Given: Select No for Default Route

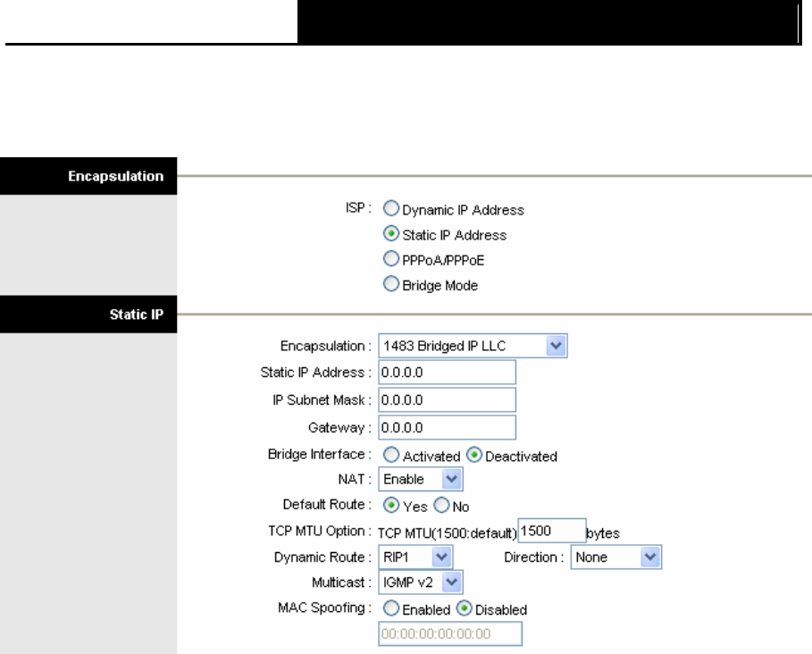Looking at the screenshot, I should 441,505.
